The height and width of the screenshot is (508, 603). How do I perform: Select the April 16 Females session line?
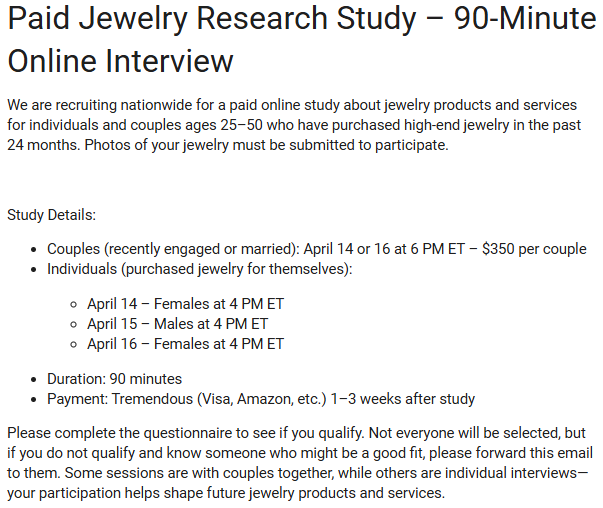186,344
